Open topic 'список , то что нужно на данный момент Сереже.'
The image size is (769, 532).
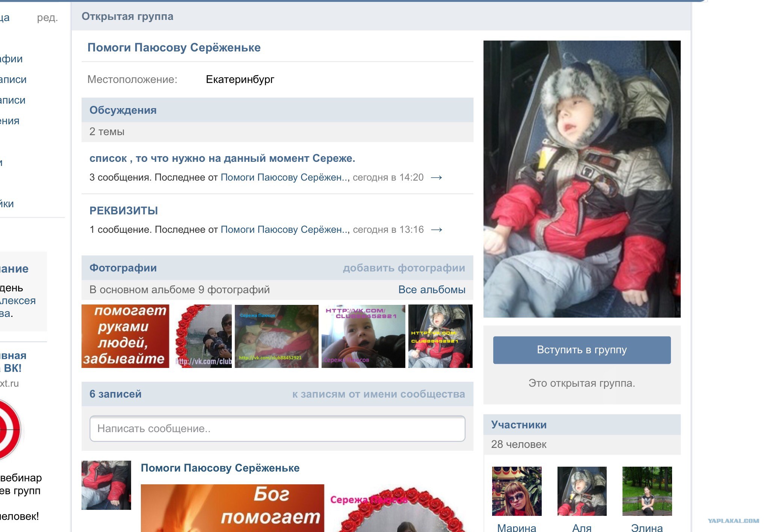pyautogui.click(x=222, y=158)
